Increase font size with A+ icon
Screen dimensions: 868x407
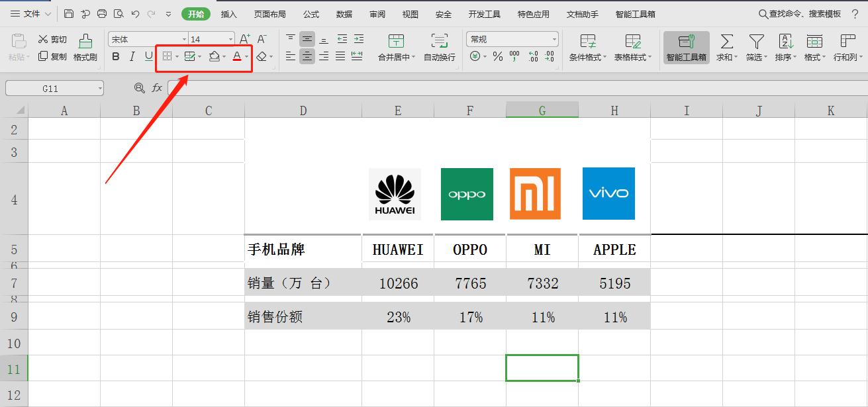(245, 40)
